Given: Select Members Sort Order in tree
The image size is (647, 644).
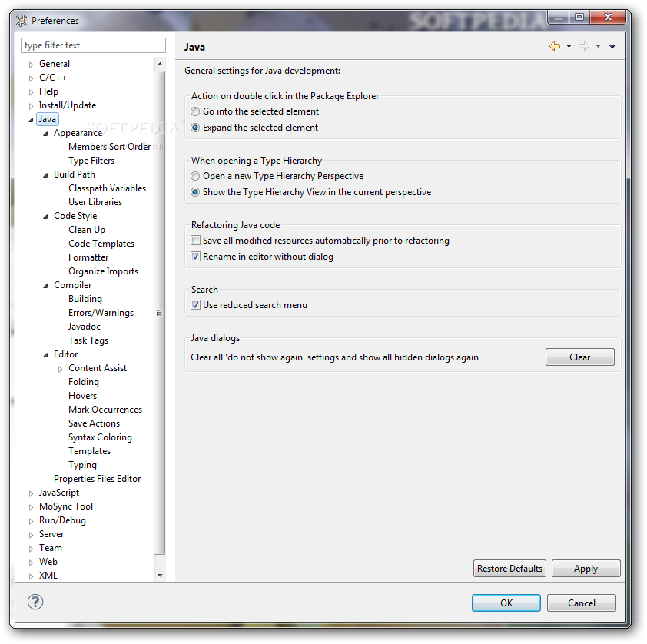Looking at the screenshot, I should (x=109, y=147).
